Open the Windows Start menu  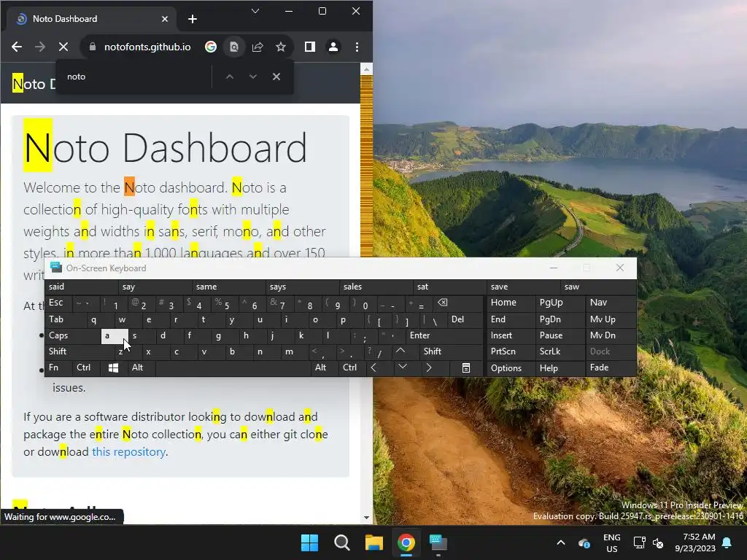pyautogui.click(x=309, y=542)
